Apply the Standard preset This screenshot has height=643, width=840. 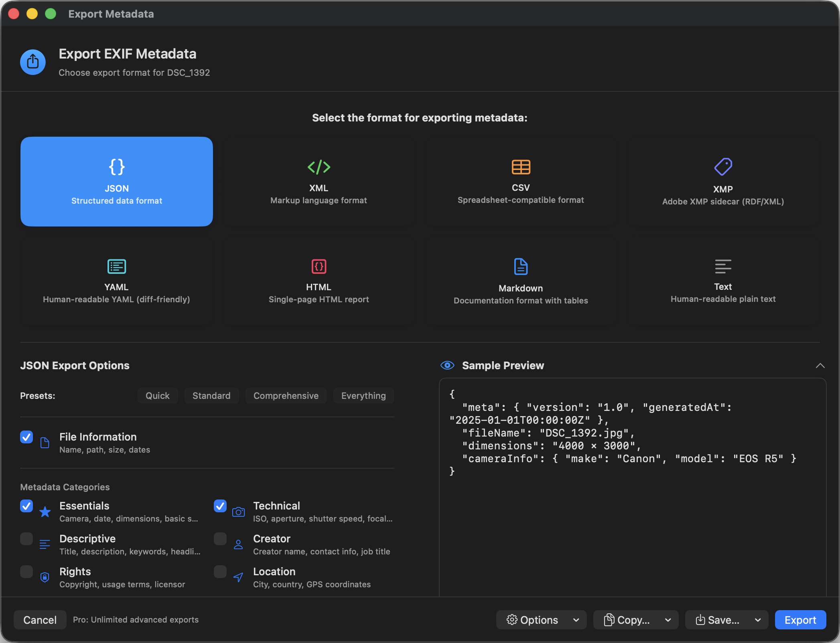211,396
